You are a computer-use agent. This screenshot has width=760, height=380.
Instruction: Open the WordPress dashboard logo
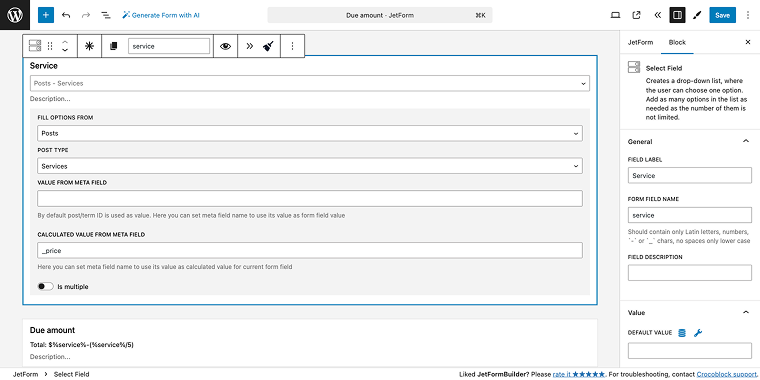[x=15, y=15]
